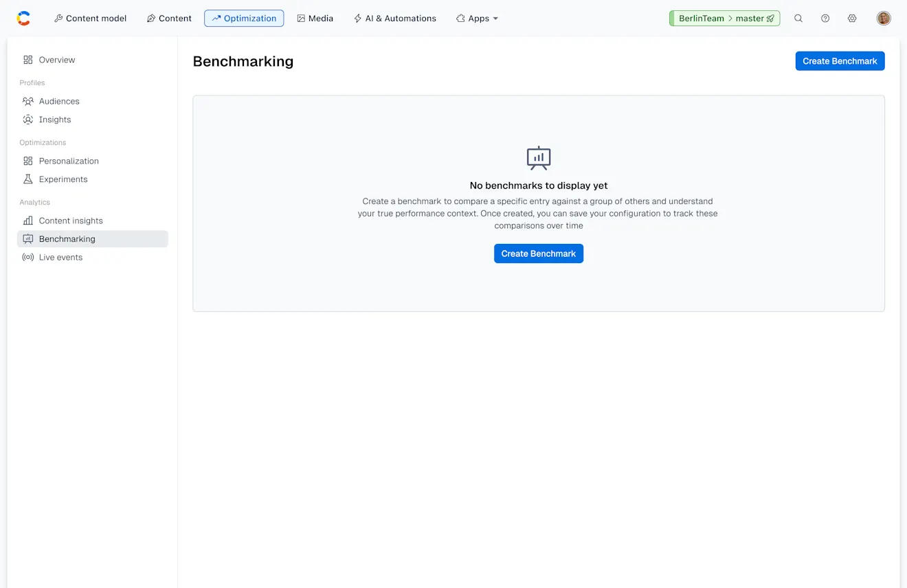The image size is (907, 588).
Task: Select the Insights icon in the sidebar
Action: click(27, 120)
